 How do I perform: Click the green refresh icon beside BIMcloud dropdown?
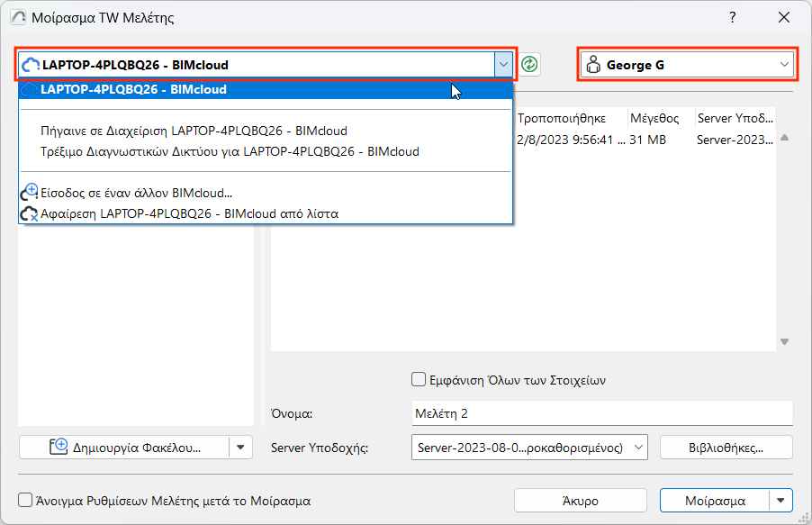pyautogui.click(x=530, y=64)
